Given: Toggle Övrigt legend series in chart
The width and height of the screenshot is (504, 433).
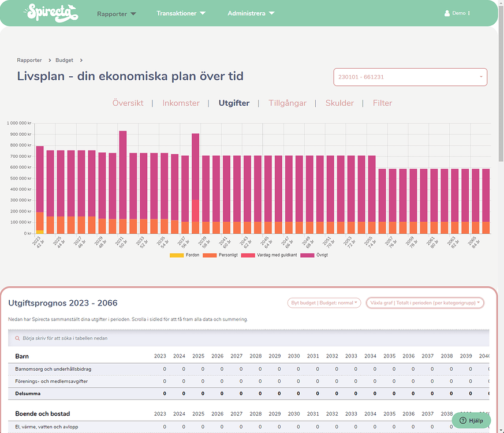Looking at the screenshot, I should [x=317, y=255].
